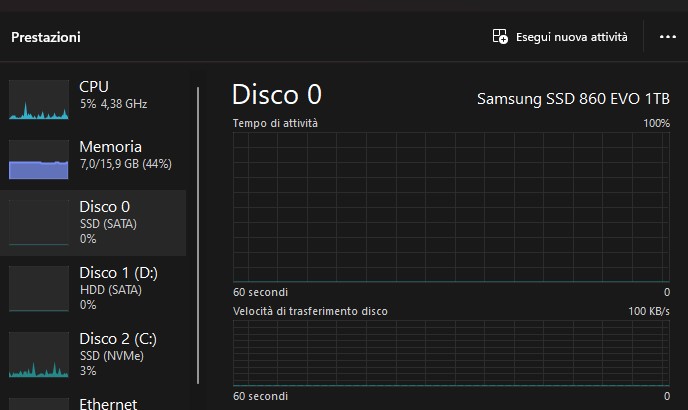Image resolution: width=688 pixels, height=410 pixels.
Task: Click the Disco 0 mini graph thumbnail
Action: point(39,223)
